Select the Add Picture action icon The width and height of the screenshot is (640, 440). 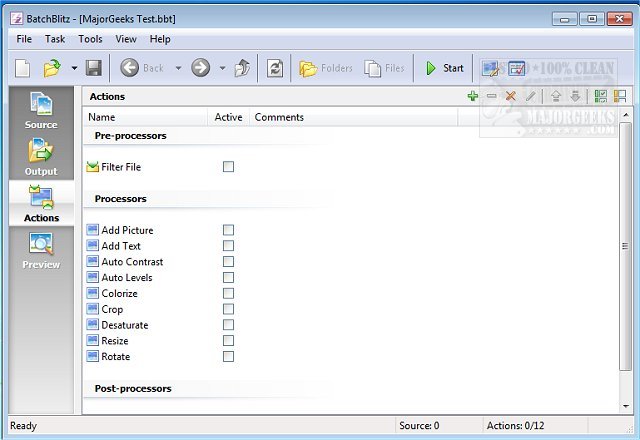93,230
